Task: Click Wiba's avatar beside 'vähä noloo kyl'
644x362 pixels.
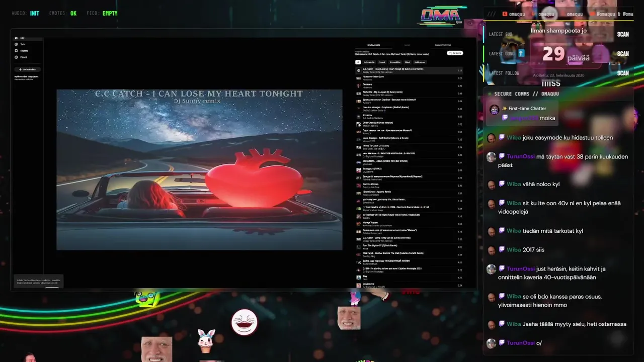Action: click(491, 185)
